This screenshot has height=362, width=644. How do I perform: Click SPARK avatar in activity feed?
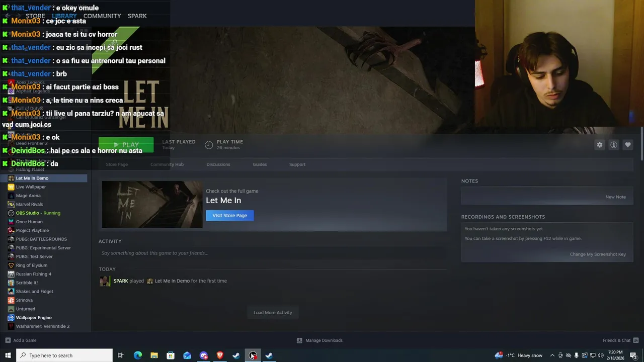[x=105, y=281]
